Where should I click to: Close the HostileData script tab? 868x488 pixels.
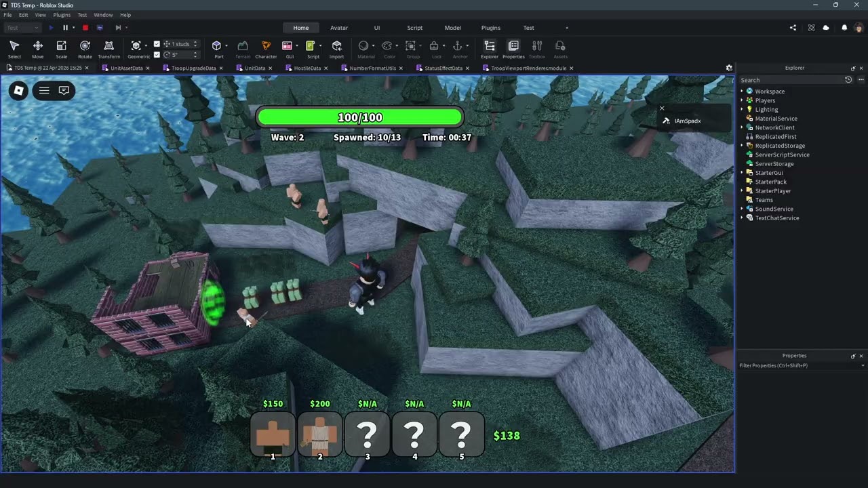tap(325, 68)
